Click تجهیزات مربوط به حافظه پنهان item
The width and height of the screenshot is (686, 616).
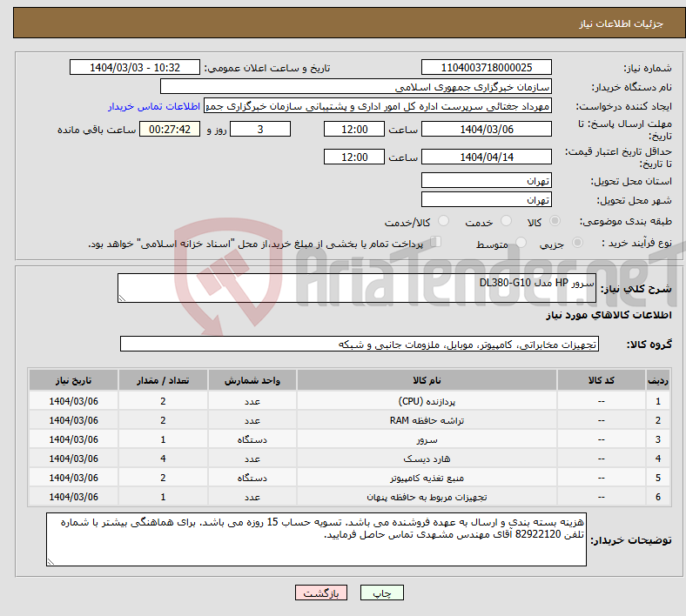427,497
